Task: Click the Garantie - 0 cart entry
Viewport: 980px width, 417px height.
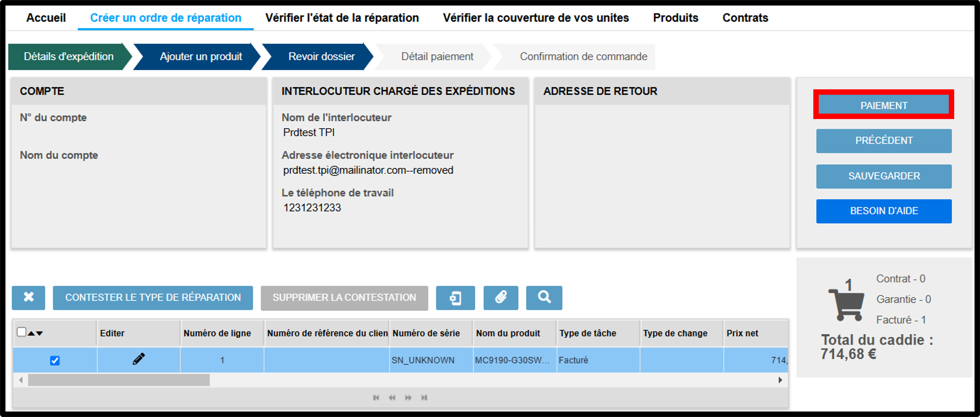Action: (x=904, y=299)
